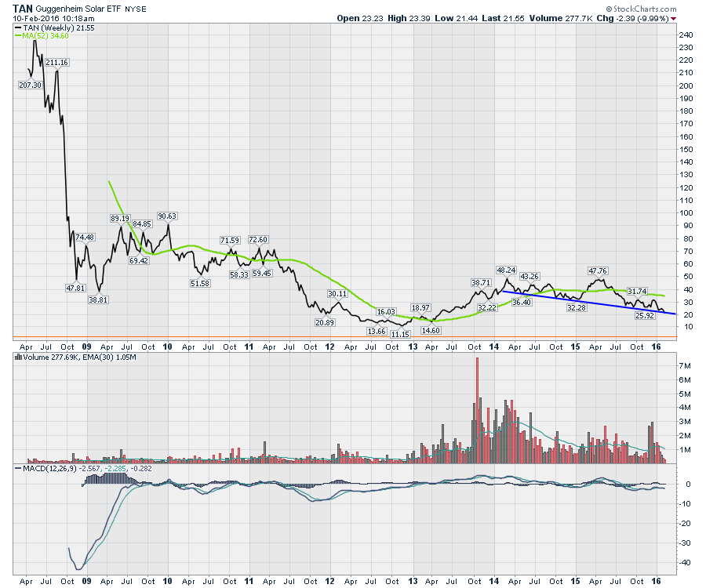The height and width of the screenshot is (588, 706).
Task: Click the red down arrow beside Chg
Action: point(673,19)
